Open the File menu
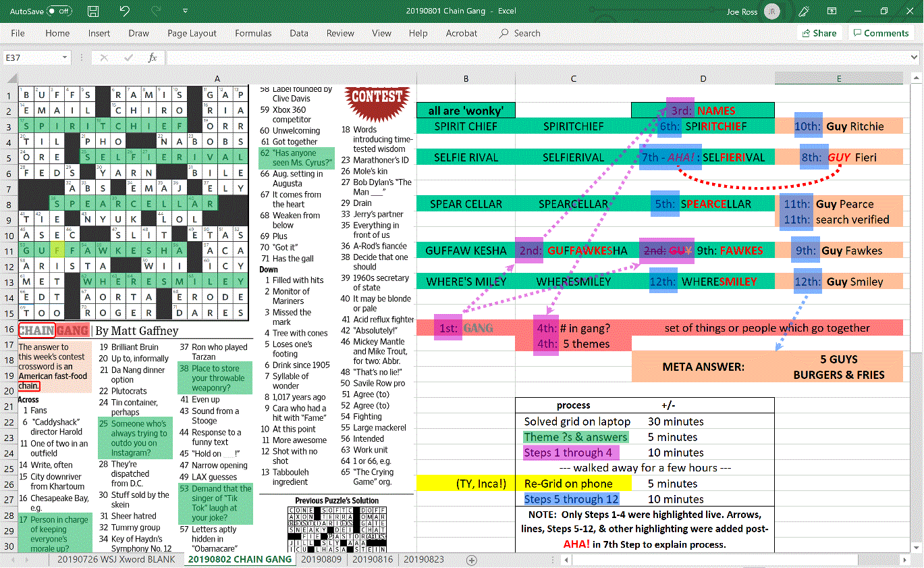This screenshot has width=924, height=568. (18, 33)
